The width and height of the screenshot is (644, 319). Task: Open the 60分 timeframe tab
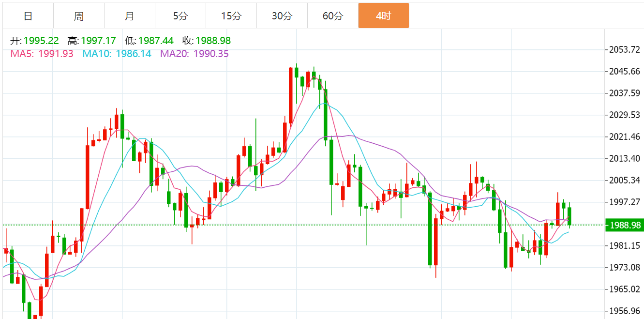[x=333, y=16]
